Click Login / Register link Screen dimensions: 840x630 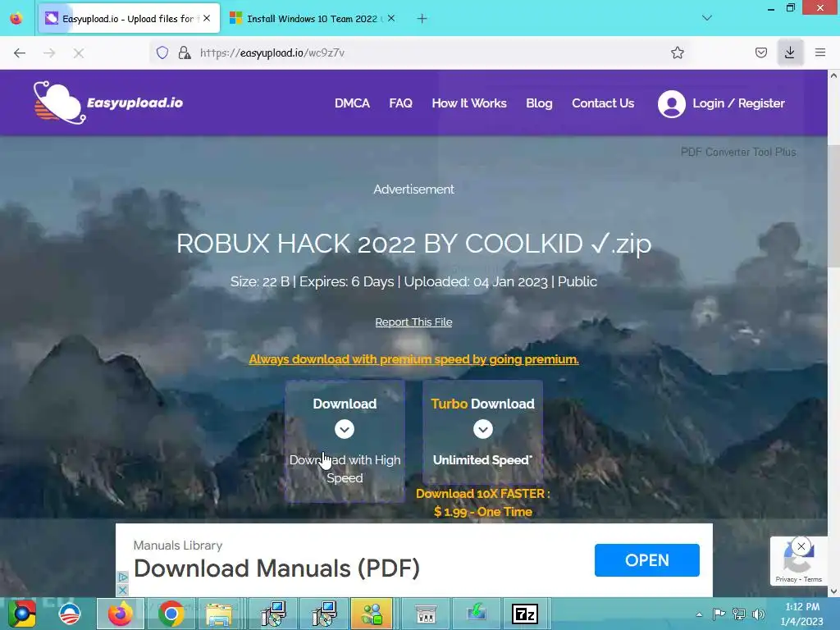click(x=739, y=103)
